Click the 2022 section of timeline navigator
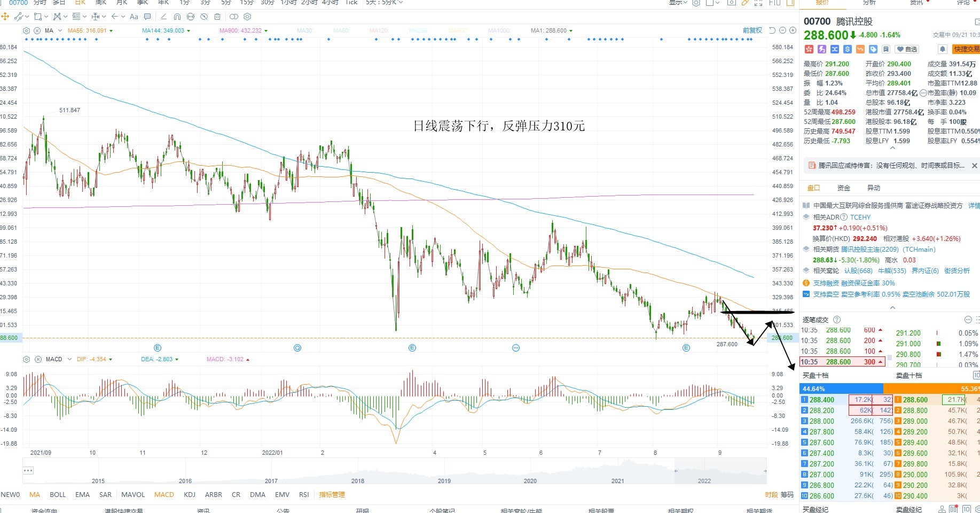 tap(704, 480)
